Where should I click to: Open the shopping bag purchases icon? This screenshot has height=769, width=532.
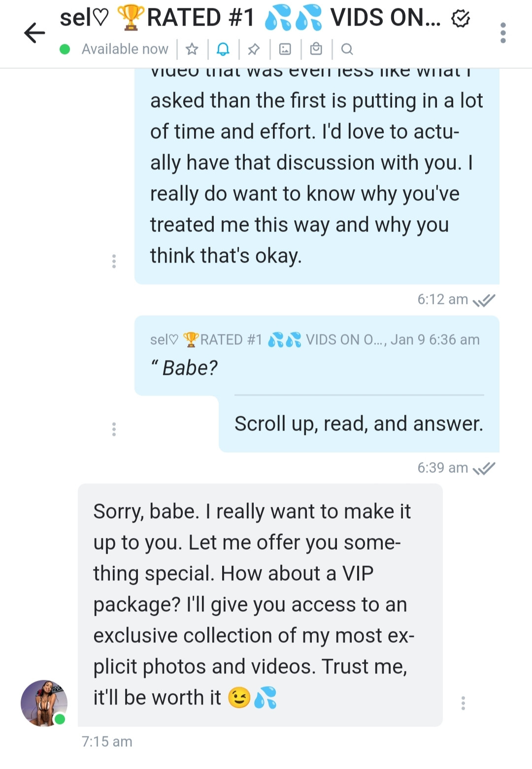point(316,49)
